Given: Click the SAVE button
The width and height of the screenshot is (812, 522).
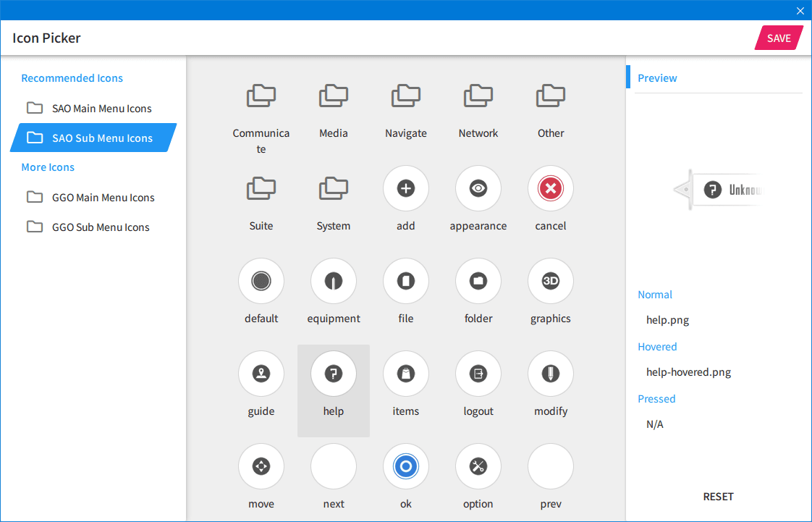Looking at the screenshot, I should pos(778,38).
